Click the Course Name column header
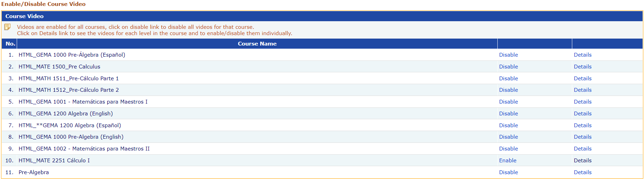 click(x=257, y=44)
